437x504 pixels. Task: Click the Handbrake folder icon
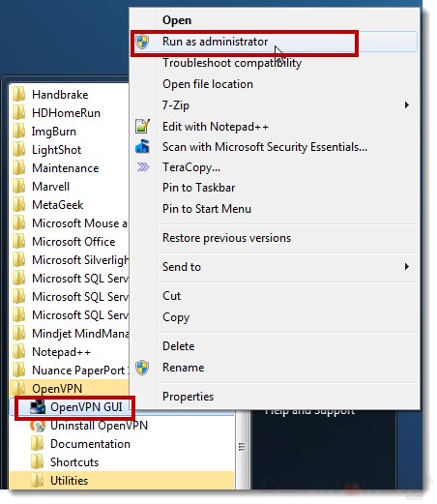click(x=18, y=95)
